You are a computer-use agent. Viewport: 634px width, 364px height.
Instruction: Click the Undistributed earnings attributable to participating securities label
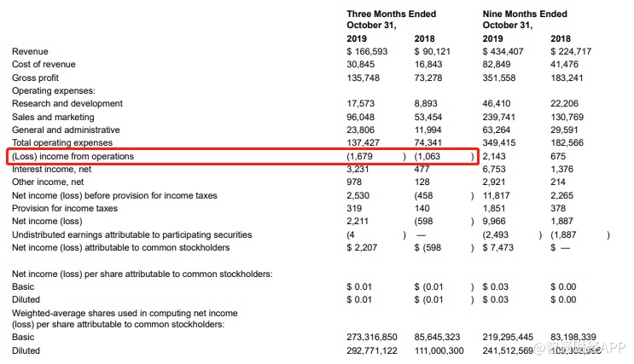131,234
